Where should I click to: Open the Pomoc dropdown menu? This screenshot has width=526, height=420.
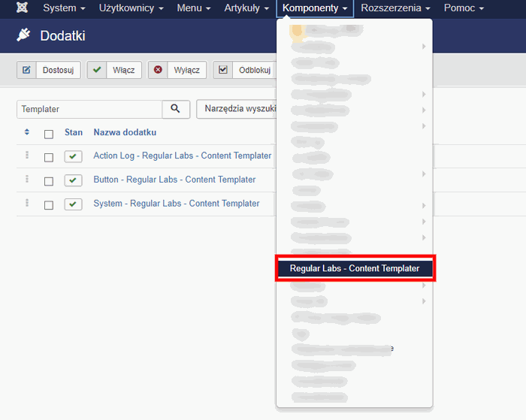point(464,8)
